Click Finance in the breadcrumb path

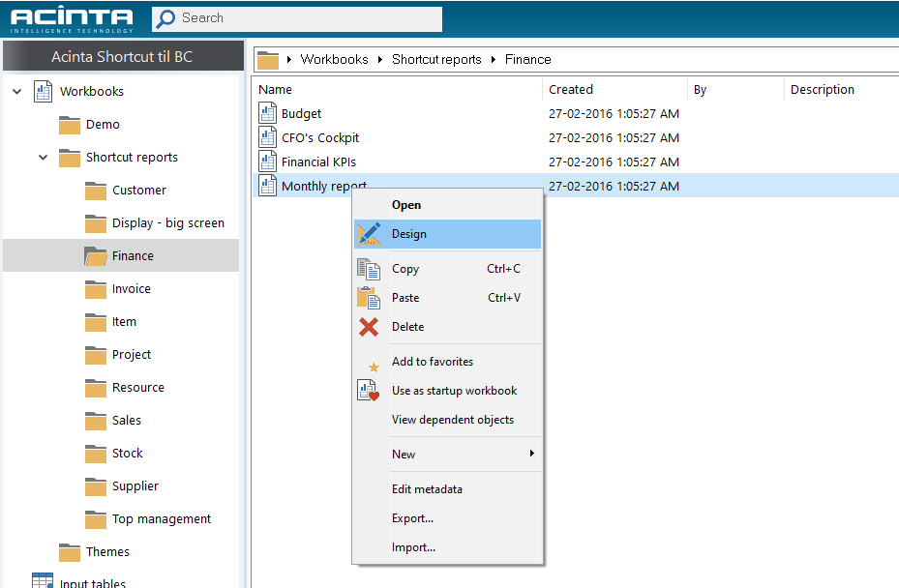(x=527, y=59)
